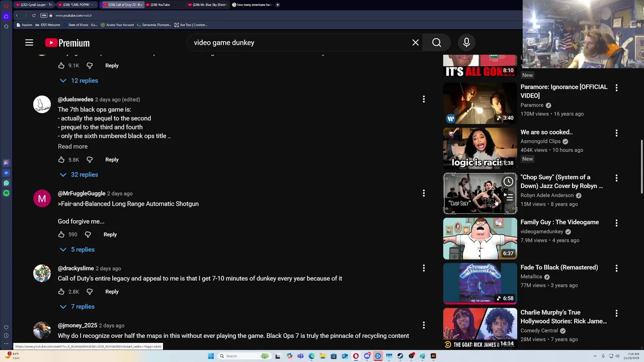This screenshot has height=362, width=644.
Task: Select the Call of Duty 23 tab
Action: [x=122, y=5]
